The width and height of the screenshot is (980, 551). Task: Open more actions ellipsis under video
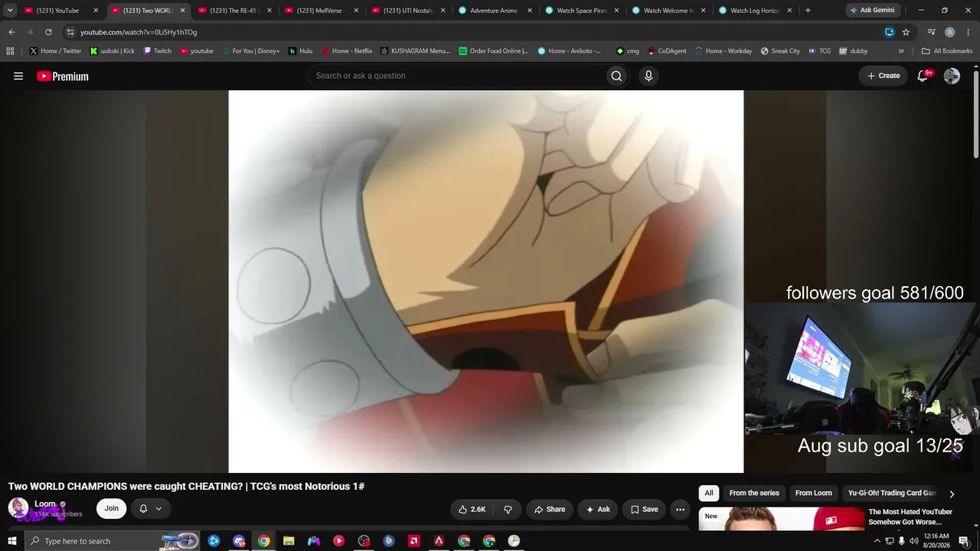tap(680, 509)
